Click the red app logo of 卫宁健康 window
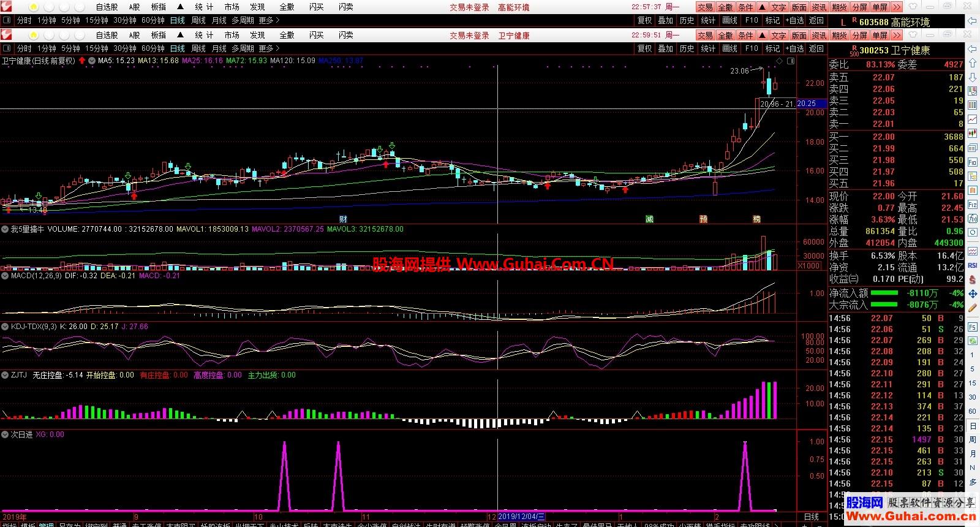Screen dimensions: 980x527 (6, 35)
